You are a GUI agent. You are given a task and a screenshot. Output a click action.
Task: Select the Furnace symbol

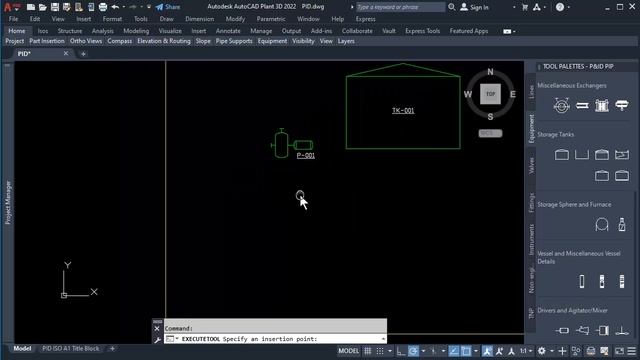pos(622,224)
